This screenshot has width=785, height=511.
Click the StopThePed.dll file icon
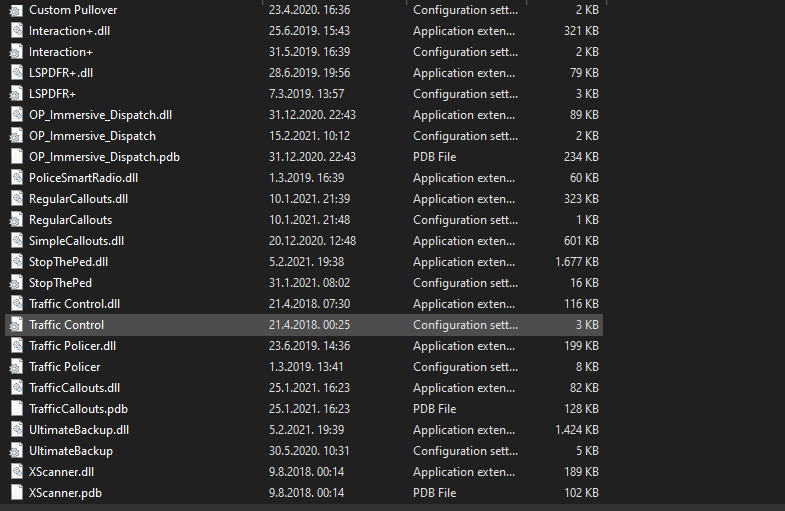17,262
